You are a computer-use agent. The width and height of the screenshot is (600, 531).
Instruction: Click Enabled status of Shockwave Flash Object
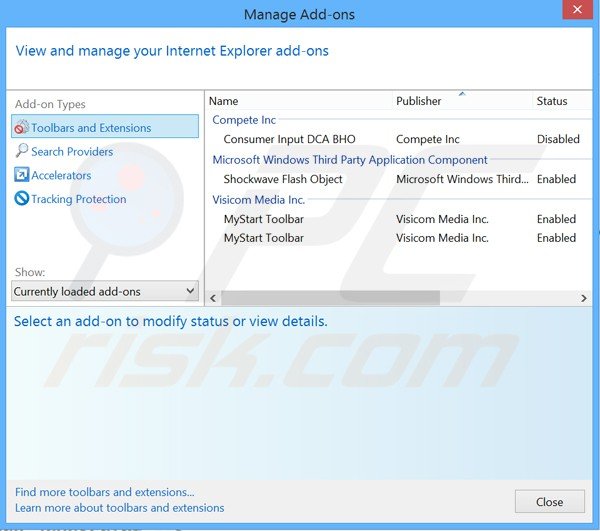(x=556, y=179)
